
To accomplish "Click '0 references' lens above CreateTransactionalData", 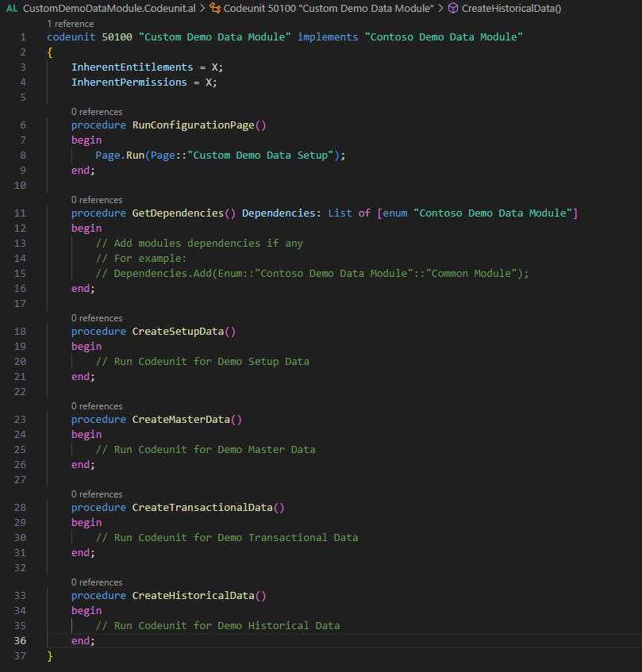I will (x=97, y=494).
